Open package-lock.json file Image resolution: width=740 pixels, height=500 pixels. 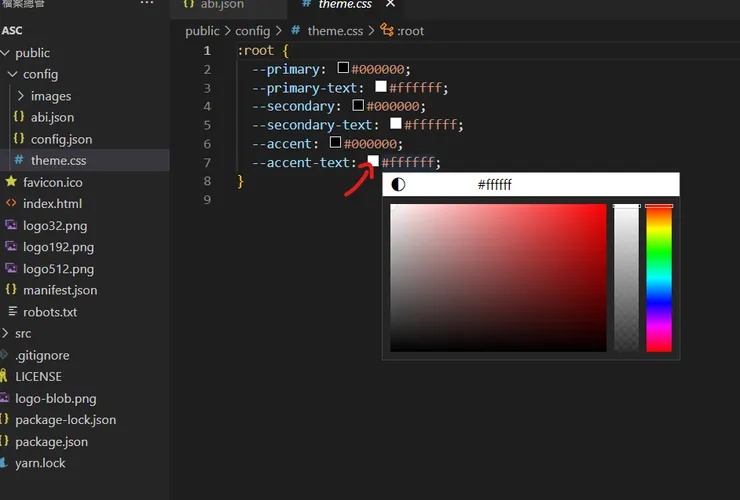(66, 420)
